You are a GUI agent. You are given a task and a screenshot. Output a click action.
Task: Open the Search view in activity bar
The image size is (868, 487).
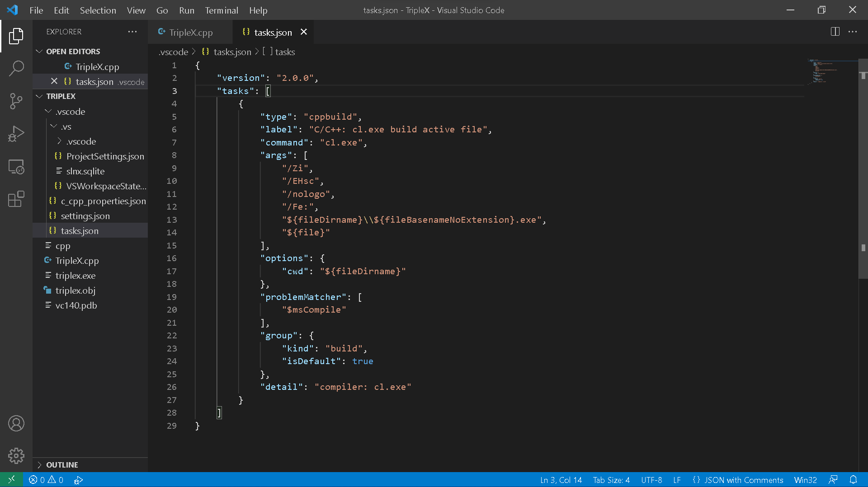(x=16, y=69)
